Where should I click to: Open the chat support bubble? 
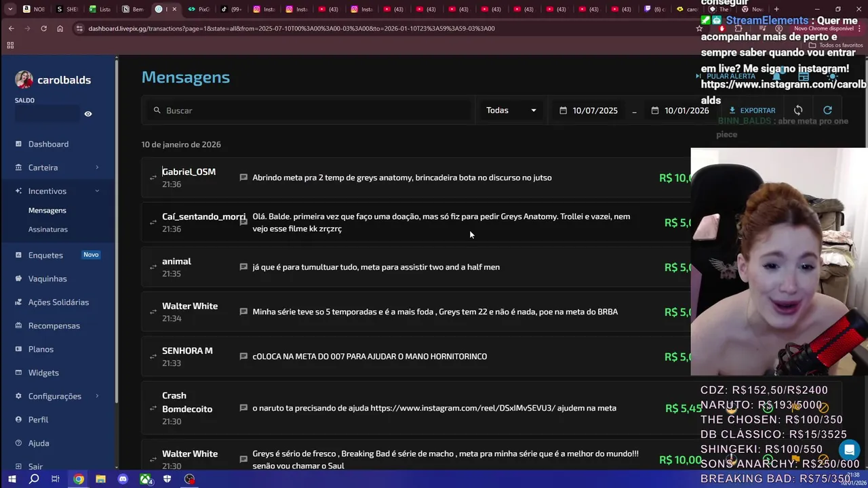849,450
